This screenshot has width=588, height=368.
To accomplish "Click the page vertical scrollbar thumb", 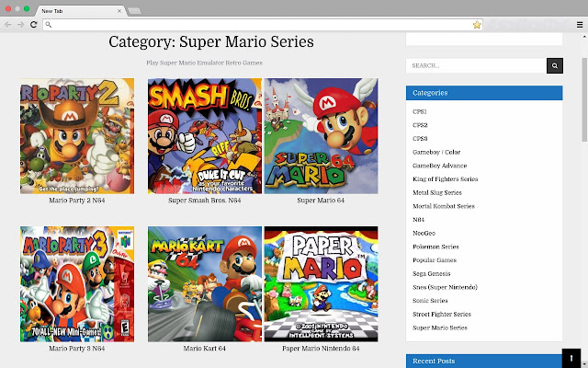I will pos(584,99).
